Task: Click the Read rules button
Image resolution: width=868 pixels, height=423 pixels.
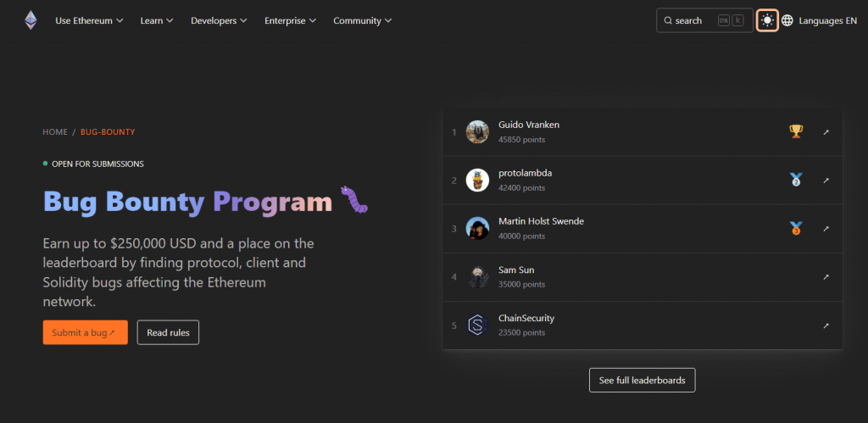Action: point(168,332)
